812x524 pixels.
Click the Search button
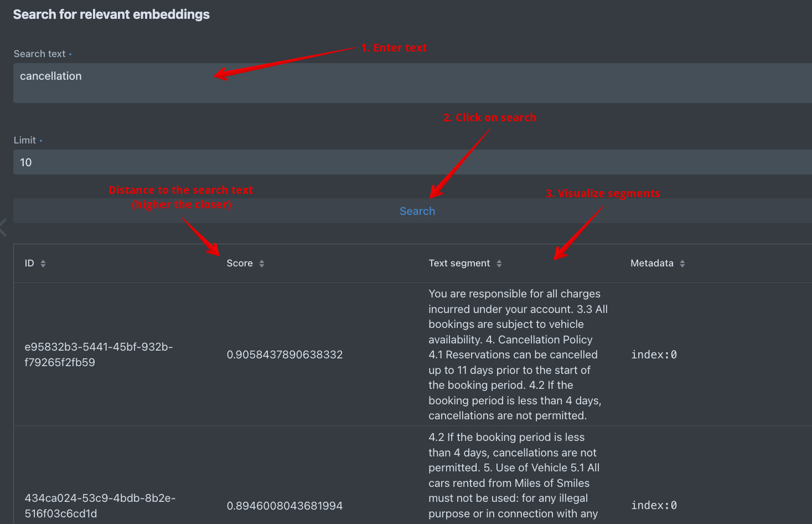(417, 210)
